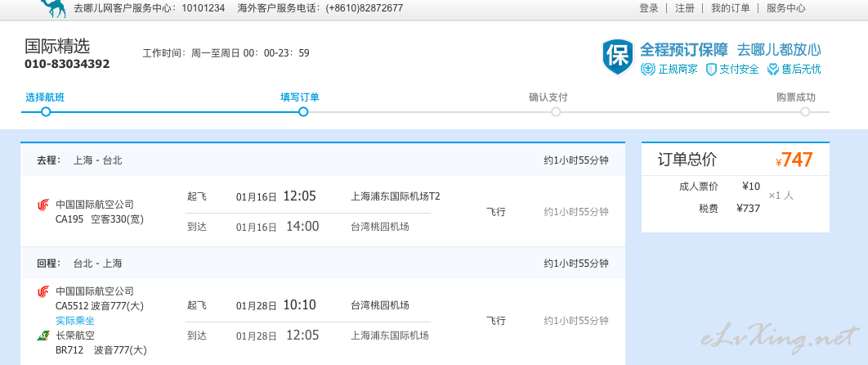Viewport: 868px width, 365px height.
Task: Open the 登录 login link
Action: [x=649, y=7]
